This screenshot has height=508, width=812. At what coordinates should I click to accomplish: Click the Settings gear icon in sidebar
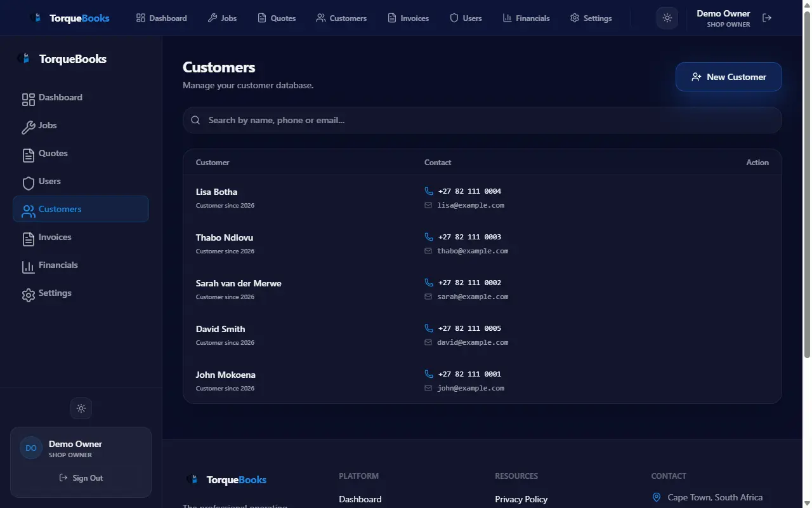point(28,295)
